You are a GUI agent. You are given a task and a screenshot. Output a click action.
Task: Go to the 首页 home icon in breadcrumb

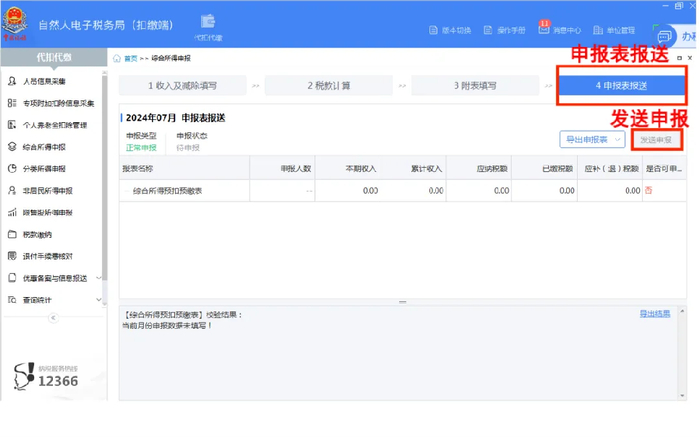(x=119, y=59)
